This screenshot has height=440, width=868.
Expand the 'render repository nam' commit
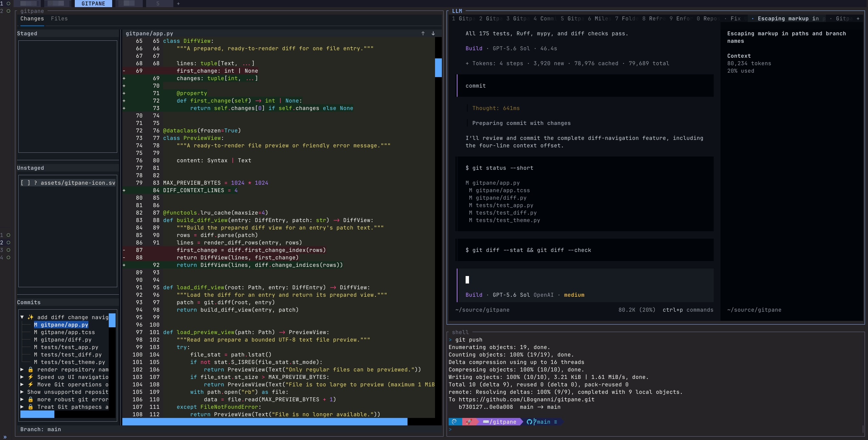point(22,369)
